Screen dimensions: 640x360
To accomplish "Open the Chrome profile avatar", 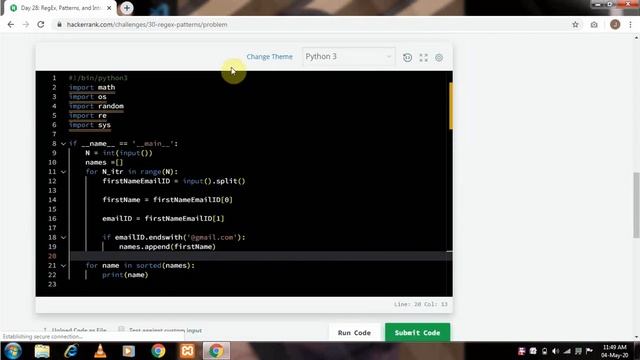I will pos(615,24).
